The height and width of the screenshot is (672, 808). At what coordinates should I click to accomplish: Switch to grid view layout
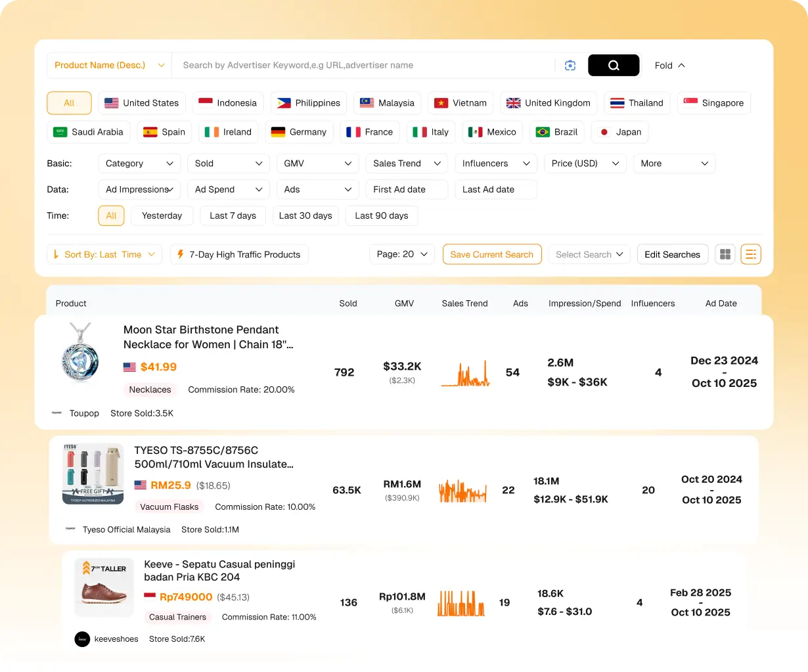725,254
